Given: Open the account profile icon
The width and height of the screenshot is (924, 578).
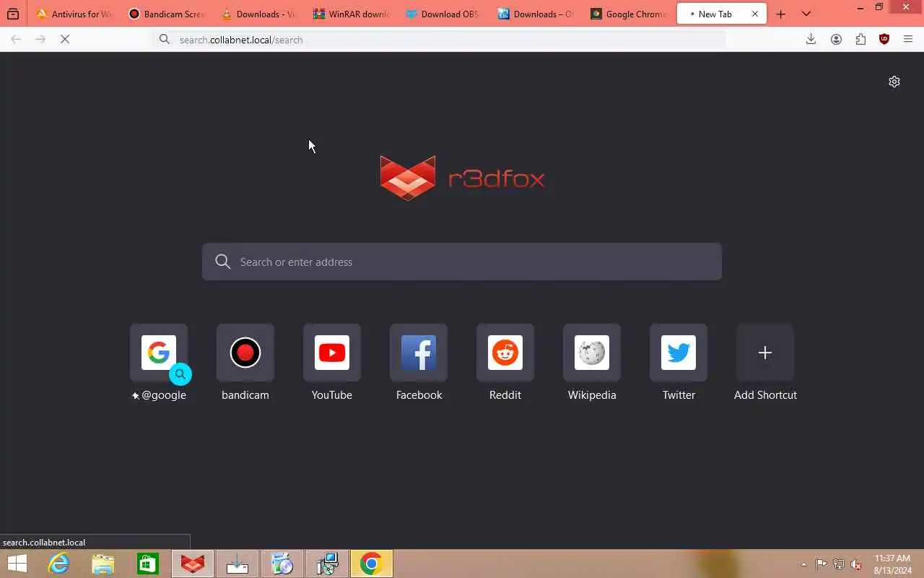Looking at the screenshot, I should (x=836, y=40).
